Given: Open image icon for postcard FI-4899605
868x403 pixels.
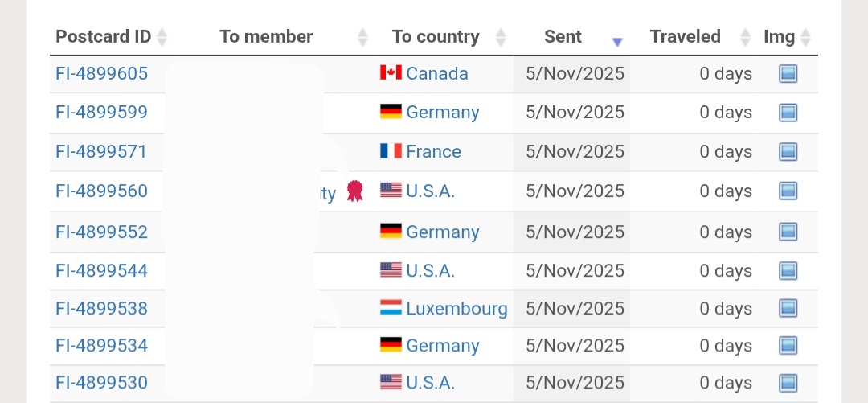Looking at the screenshot, I should click(x=788, y=74).
